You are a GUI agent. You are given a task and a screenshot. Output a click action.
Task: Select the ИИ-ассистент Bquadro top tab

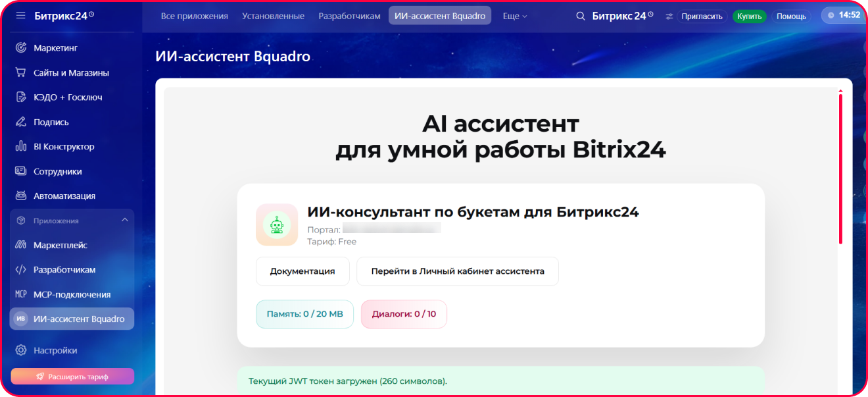point(440,16)
